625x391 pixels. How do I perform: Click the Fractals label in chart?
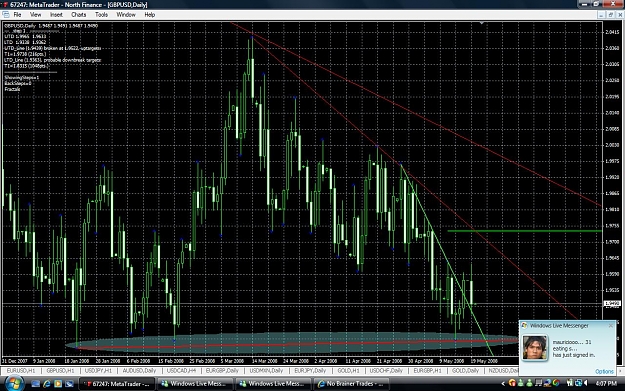tap(12, 89)
